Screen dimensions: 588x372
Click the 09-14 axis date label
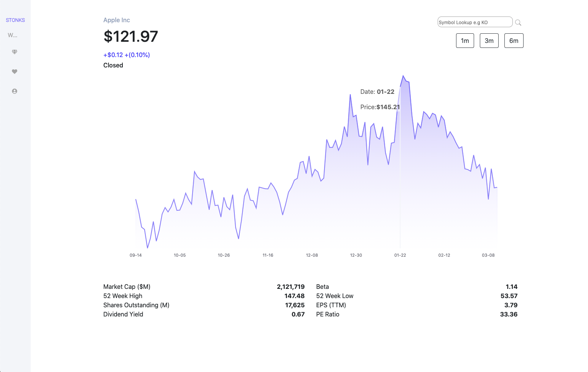point(136,255)
